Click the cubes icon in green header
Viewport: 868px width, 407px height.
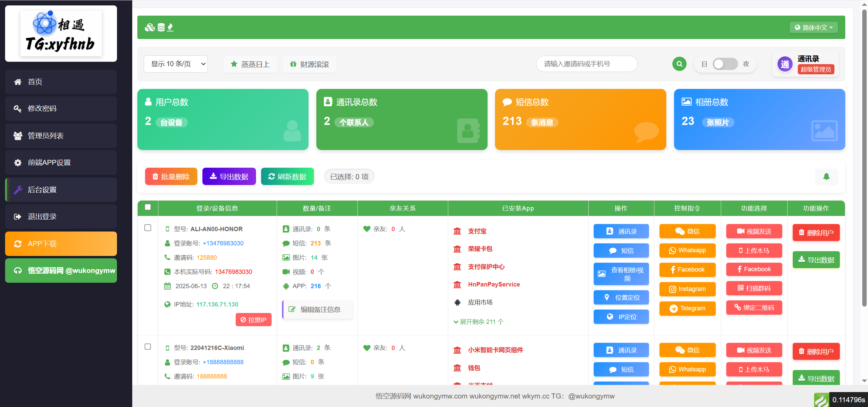(150, 27)
